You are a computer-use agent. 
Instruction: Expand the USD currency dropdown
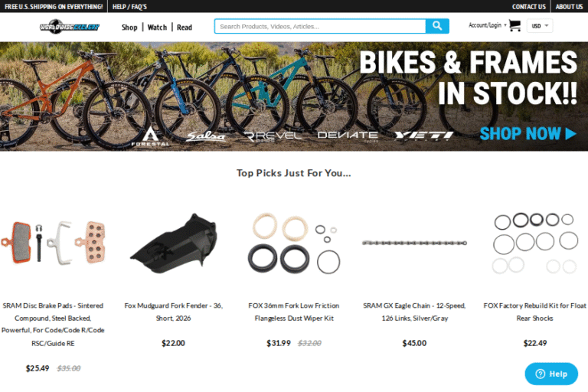pos(540,26)
